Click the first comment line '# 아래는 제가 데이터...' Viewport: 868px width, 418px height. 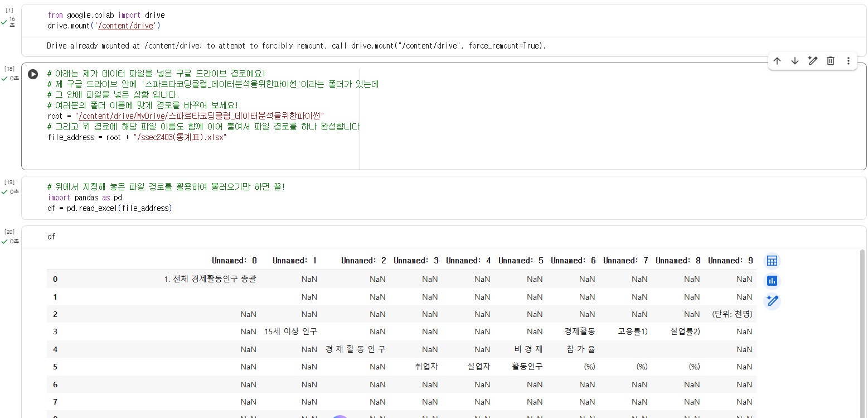click(157, 74)
